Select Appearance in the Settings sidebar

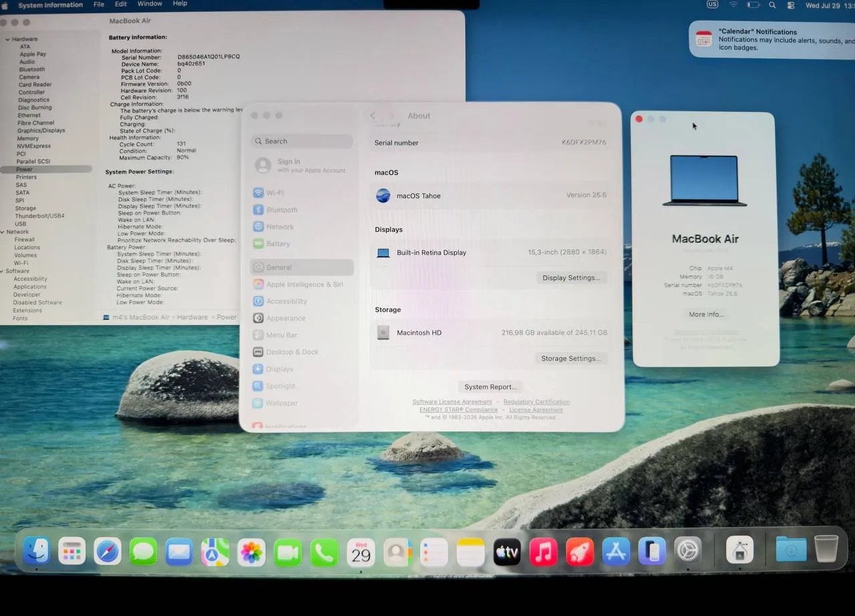tap(302, 319)
